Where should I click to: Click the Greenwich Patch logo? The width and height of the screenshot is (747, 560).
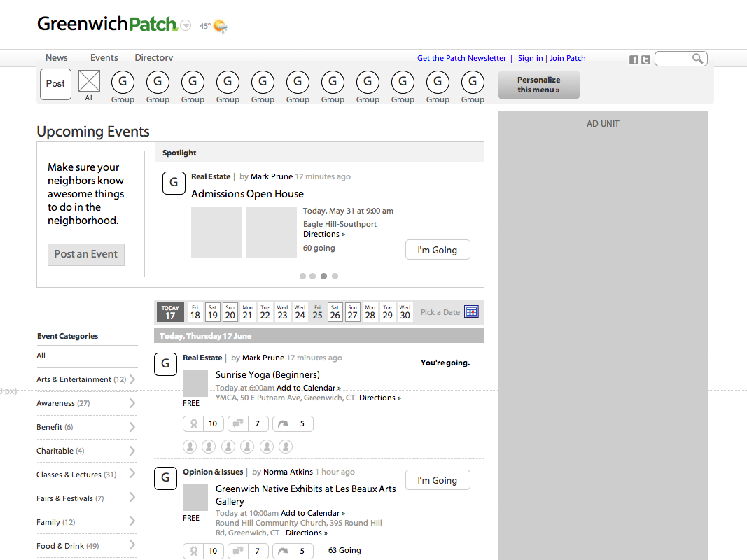pos(107,24)
